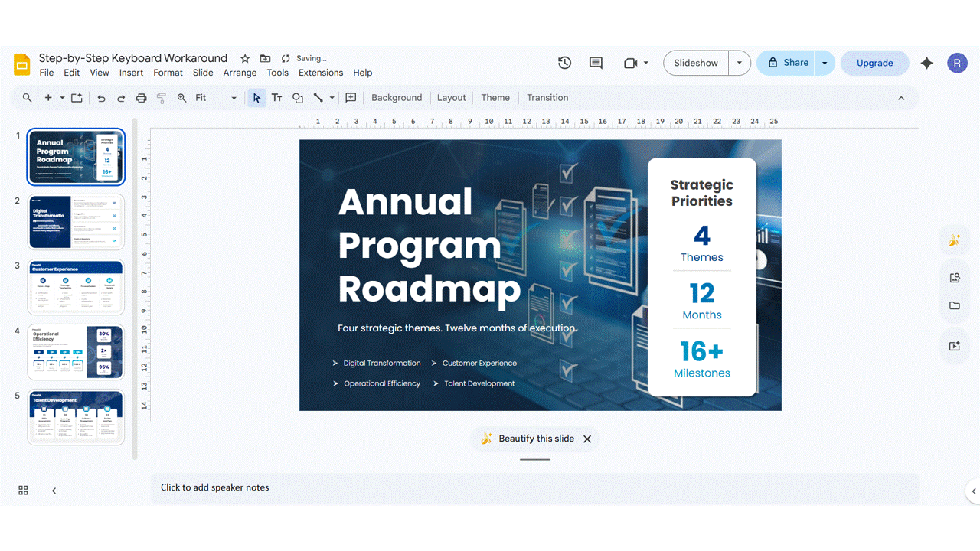Screen dimensions: 980x551
Task: Open Share options dropdown arrow
Action: 825,63
